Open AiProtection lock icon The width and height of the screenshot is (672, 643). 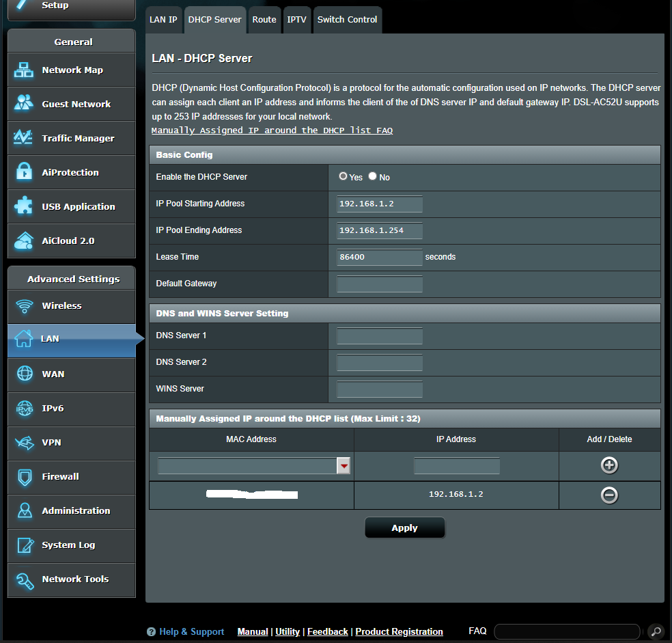(x=24, y=172)
